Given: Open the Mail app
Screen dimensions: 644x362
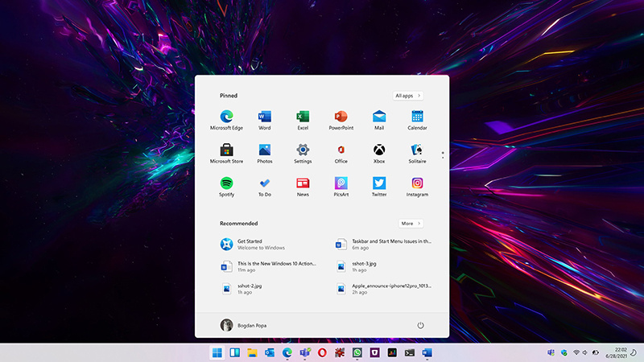Looking at the screenshot, I should coord(379,120).
